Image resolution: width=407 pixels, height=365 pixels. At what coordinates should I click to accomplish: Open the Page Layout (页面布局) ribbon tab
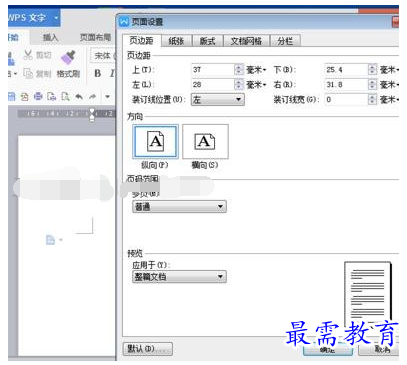[96, 37]
